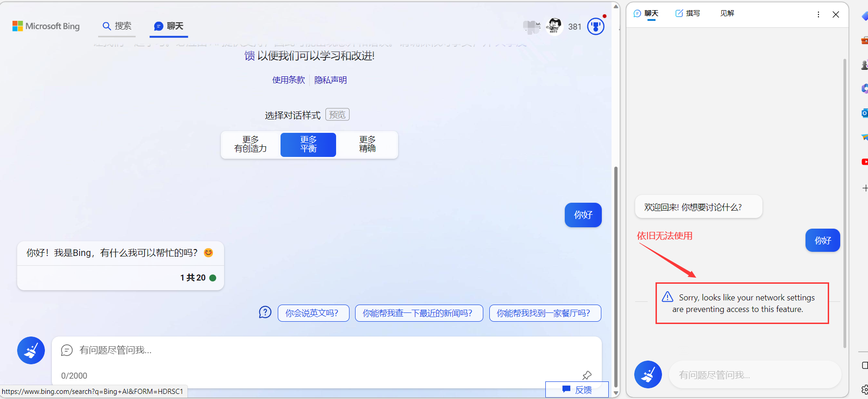Open the Outlook icon in the Edge sidebar
The image size is (868, 399).
[x=864, y=113]
